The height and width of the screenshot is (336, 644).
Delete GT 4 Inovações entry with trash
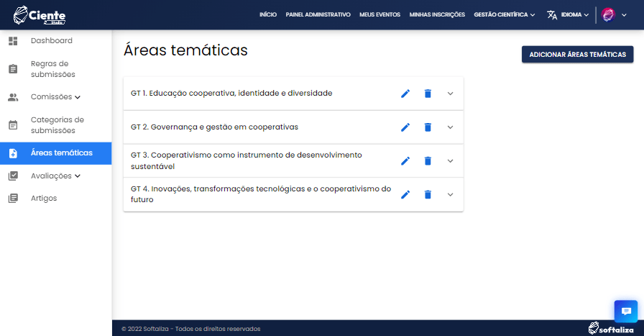(428, 194)
